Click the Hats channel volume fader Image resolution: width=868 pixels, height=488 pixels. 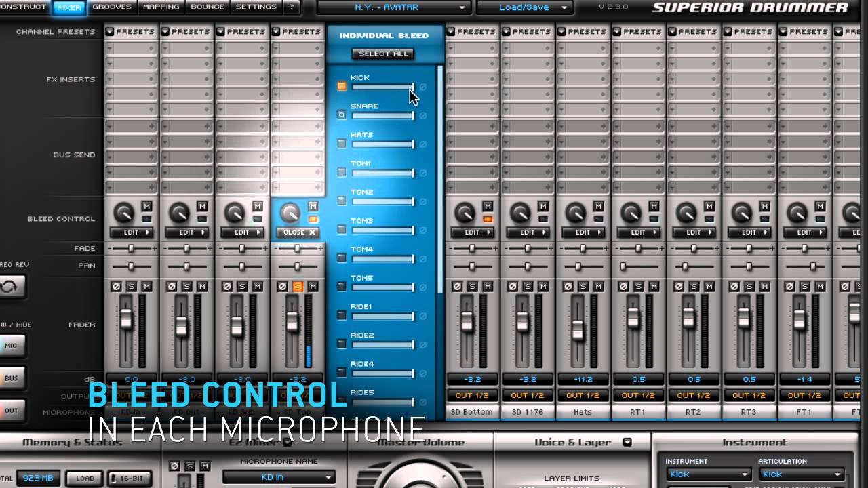(577, 329)
